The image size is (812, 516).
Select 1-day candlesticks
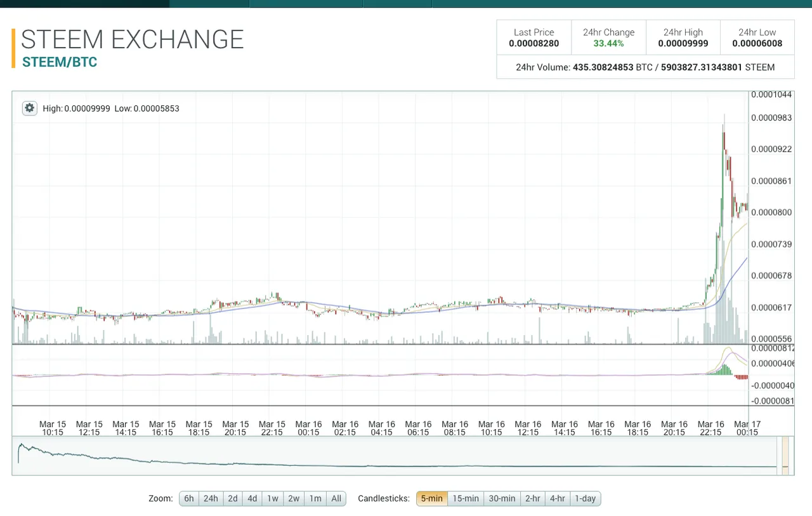pyautogui.click(x=585, y=498)
